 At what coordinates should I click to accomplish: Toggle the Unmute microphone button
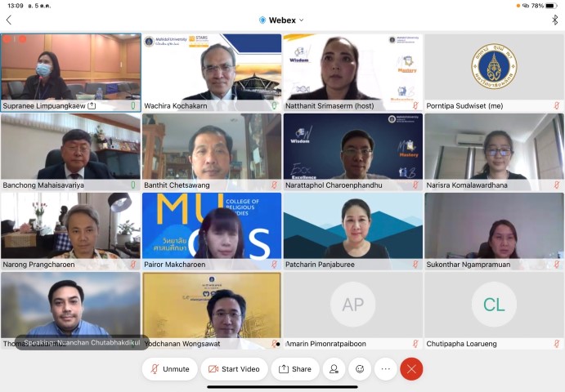click(x=169, y=369)
